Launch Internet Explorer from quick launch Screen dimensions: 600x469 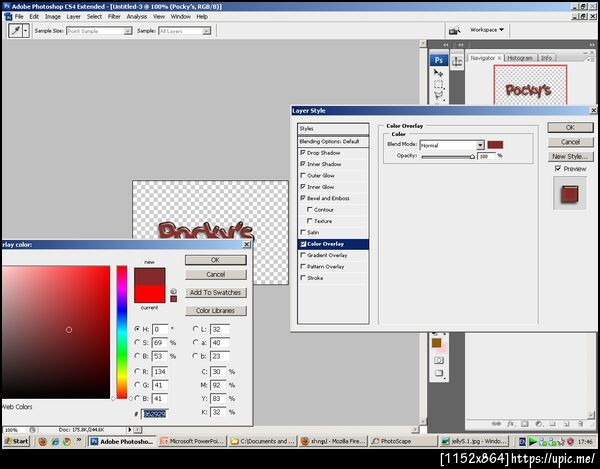click(x=55, y=441)
